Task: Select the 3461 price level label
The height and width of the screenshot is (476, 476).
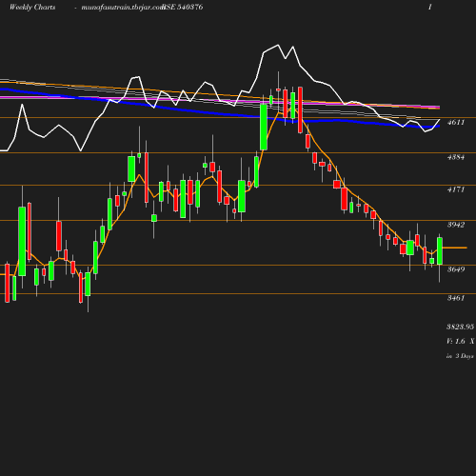Action: 456,298
